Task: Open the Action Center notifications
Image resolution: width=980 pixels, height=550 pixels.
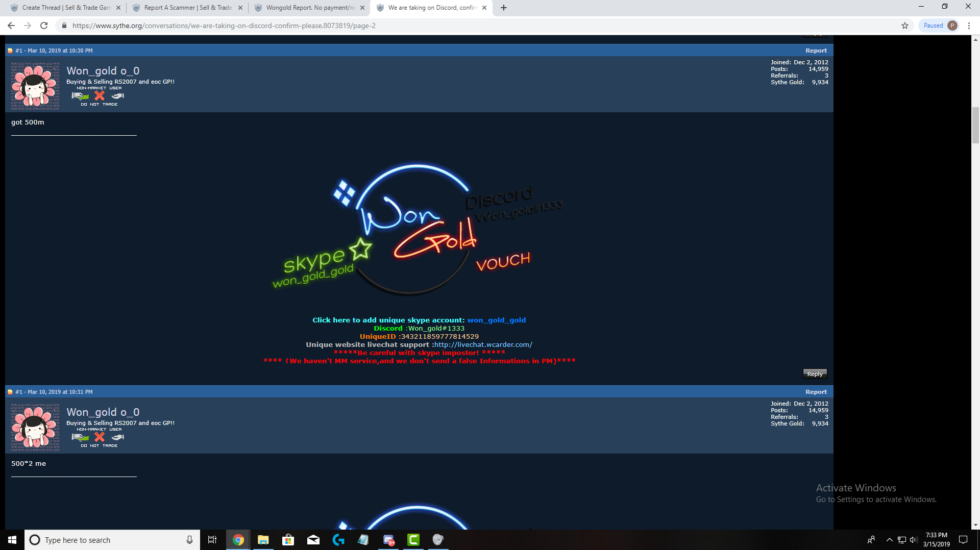Action: click(x=963, y=540)
